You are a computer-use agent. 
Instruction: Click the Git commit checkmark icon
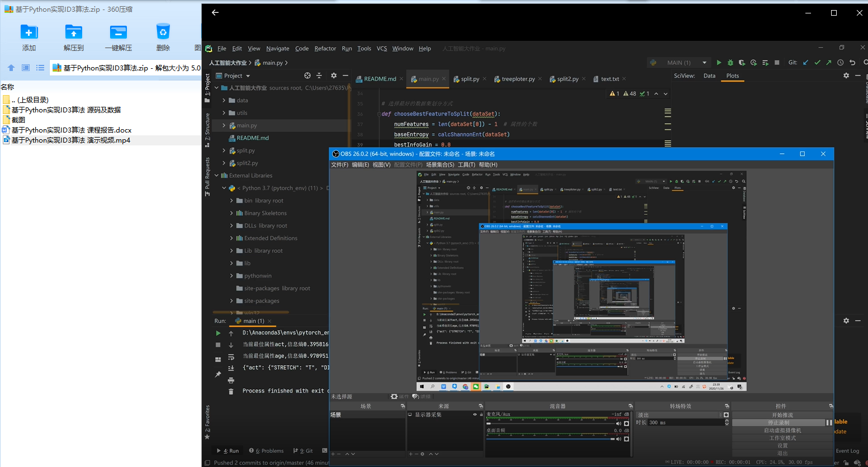(817, 63)
